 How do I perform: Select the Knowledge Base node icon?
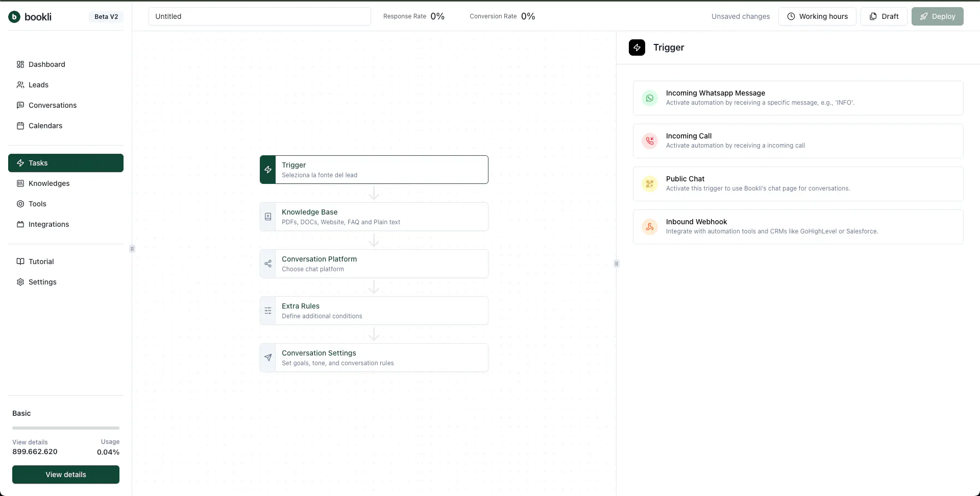coord(268,217)
